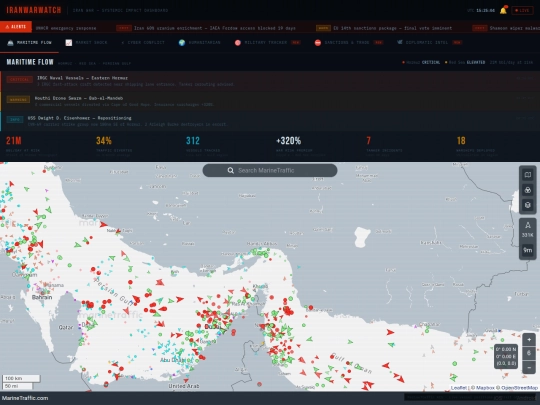The width and height of the screenshot is (540, 405).
Task: Click the 312 vessels tracked stat
Action: pyautogui.click(x=193, y=141)
